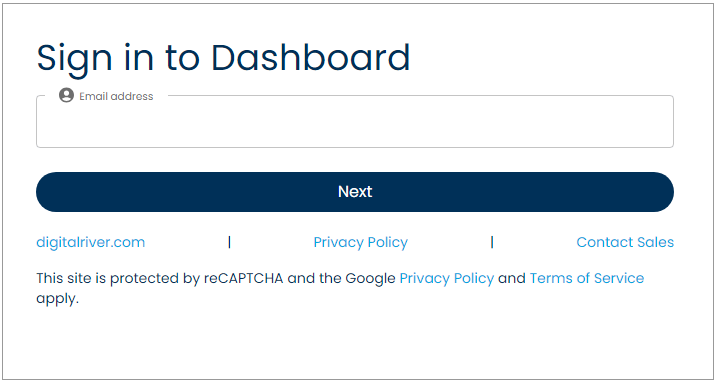Click the user avatar icon beside Email address

coord(66,95)
